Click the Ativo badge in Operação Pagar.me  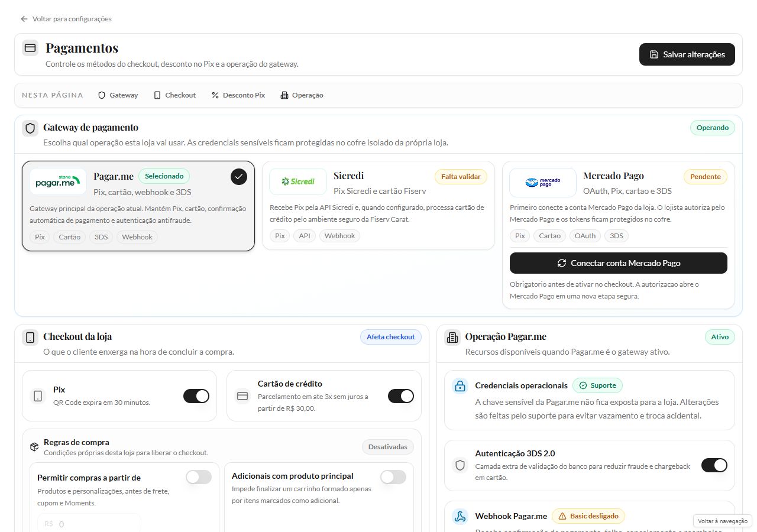(x=720, y=337)
